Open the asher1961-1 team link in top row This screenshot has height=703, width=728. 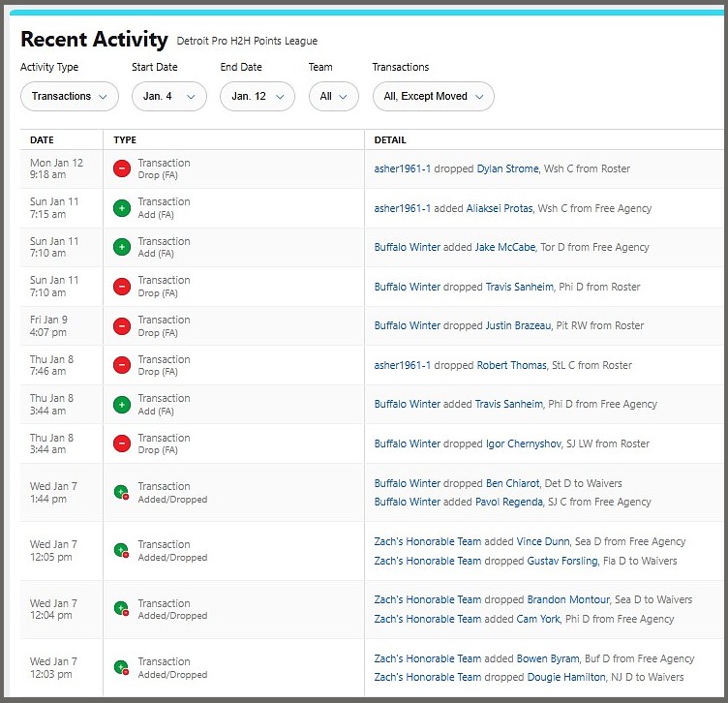(402, 168)
